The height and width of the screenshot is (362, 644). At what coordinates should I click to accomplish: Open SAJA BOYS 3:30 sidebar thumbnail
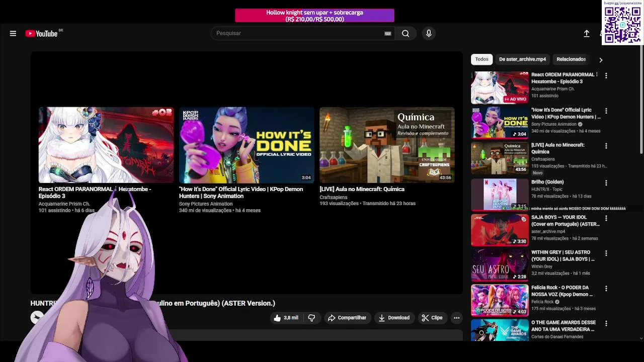500,230
